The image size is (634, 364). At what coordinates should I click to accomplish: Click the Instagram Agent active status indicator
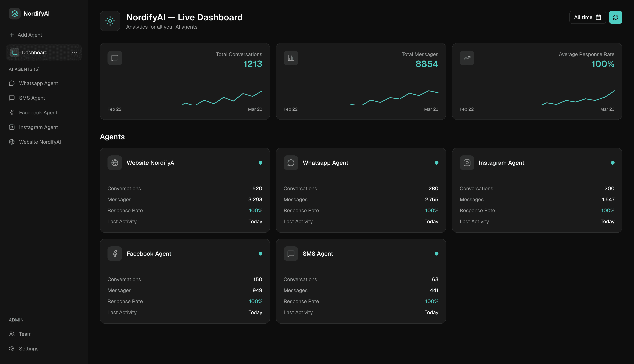coord(613,163)
